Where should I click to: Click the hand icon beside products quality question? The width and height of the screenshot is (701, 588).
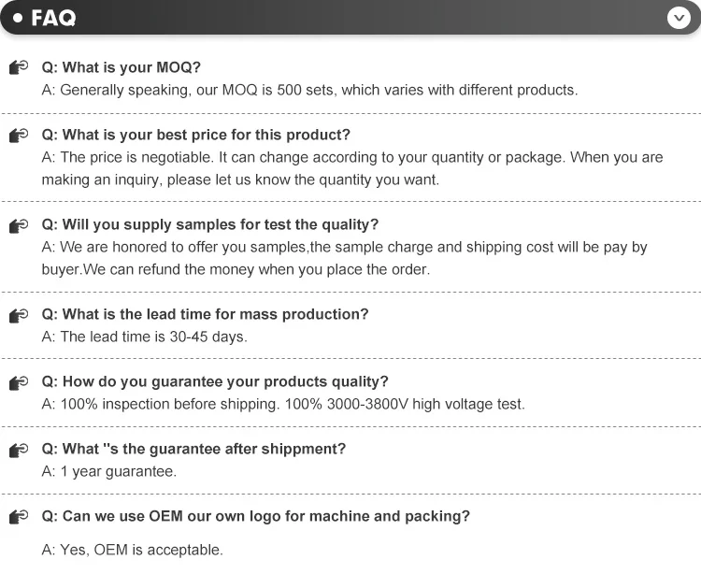pyautogui.click(x=19, y=382)
